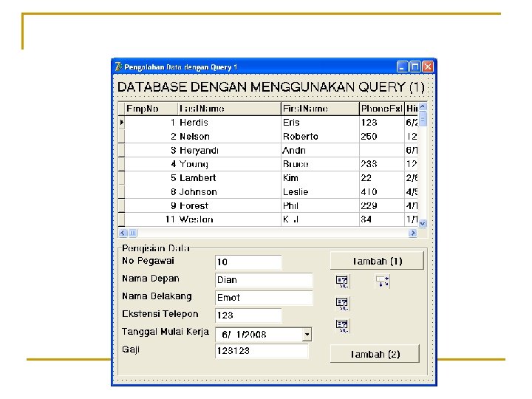Grab the horizontal scrollbar thumb of the grid
Viewport: 532px width, 399px height.
[x=132, y=233]
